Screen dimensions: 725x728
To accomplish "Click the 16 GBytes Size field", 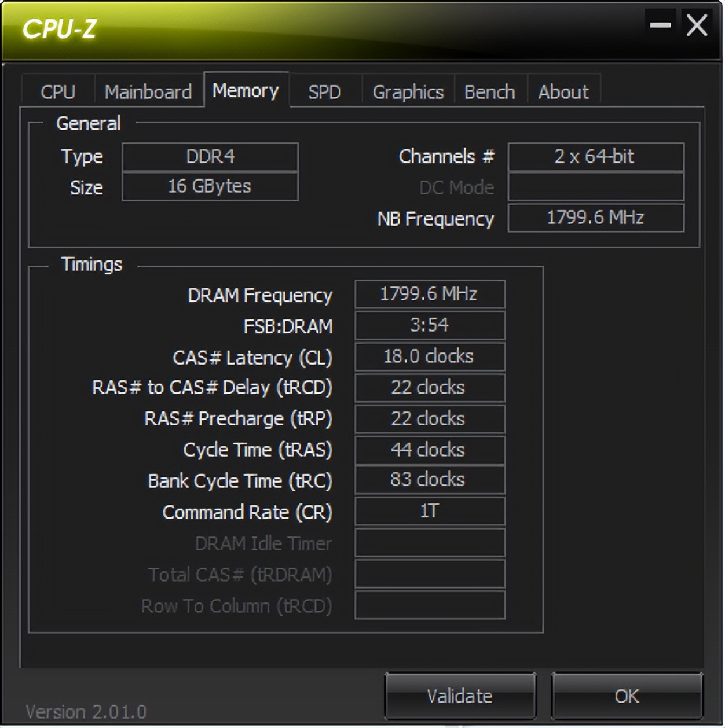I will (x=210, y=186).
